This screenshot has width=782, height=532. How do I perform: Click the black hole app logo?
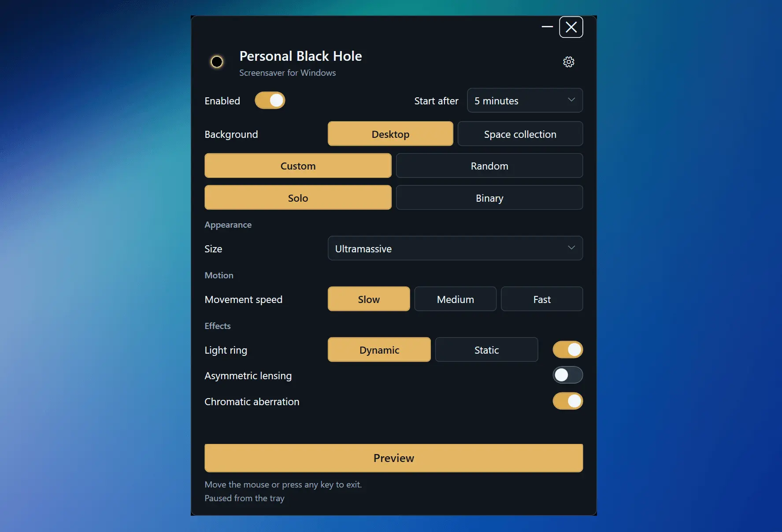(217, 62)
